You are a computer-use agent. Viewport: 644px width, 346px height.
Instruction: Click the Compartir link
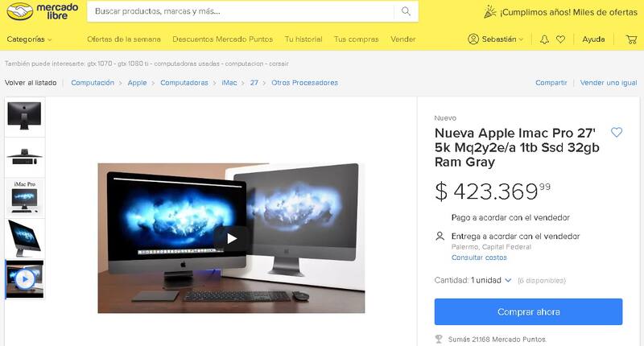point(551,83)
